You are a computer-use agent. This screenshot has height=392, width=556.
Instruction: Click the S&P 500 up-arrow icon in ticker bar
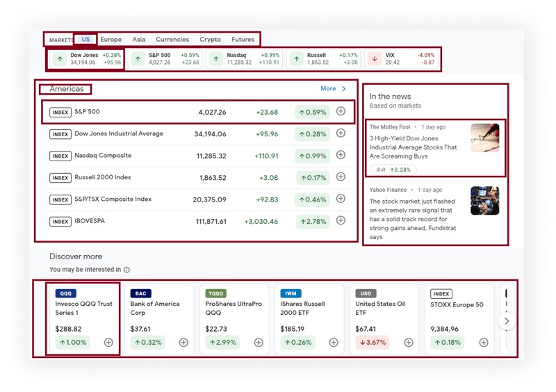(138, 59)
